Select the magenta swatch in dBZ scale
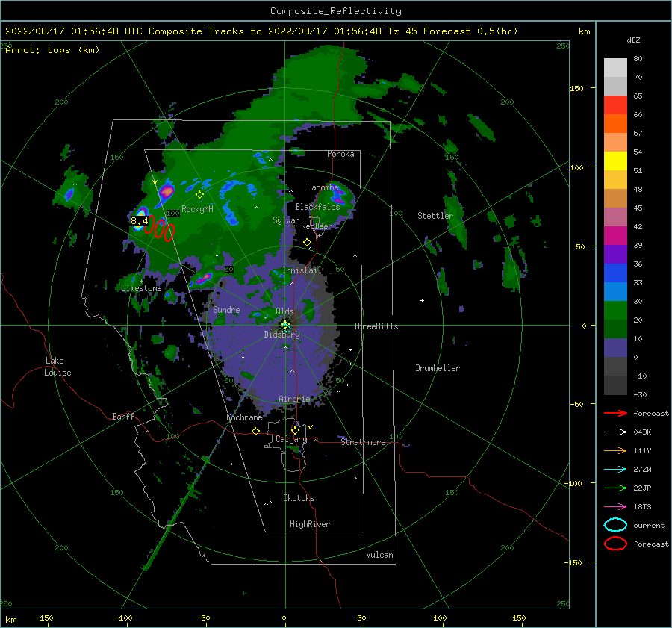This screenshot has height=628, width=672. pyautogui.click(x=615, y=236)
